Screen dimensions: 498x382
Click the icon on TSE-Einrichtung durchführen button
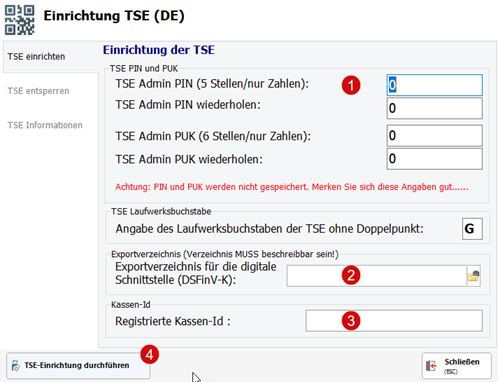tap(15, 366)
